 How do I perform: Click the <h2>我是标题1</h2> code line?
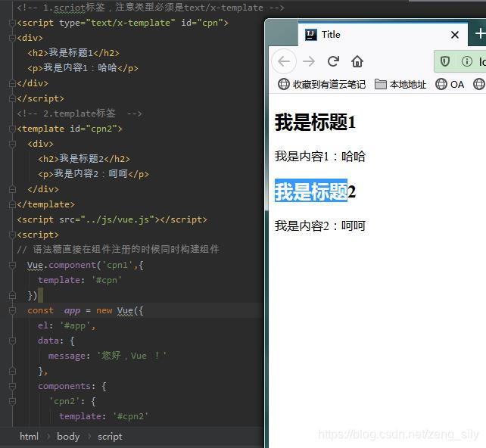(x=73, y=53)
